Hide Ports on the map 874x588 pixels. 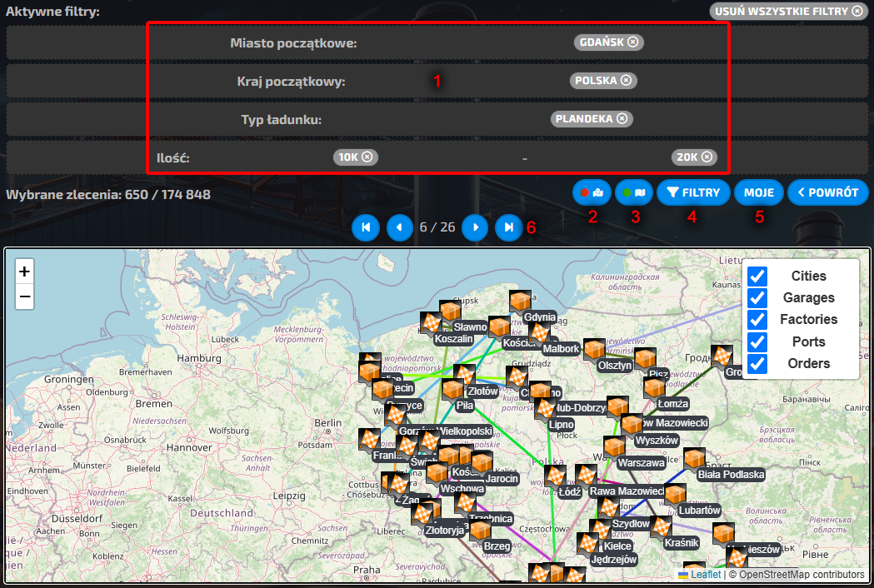tap(757, 341)
